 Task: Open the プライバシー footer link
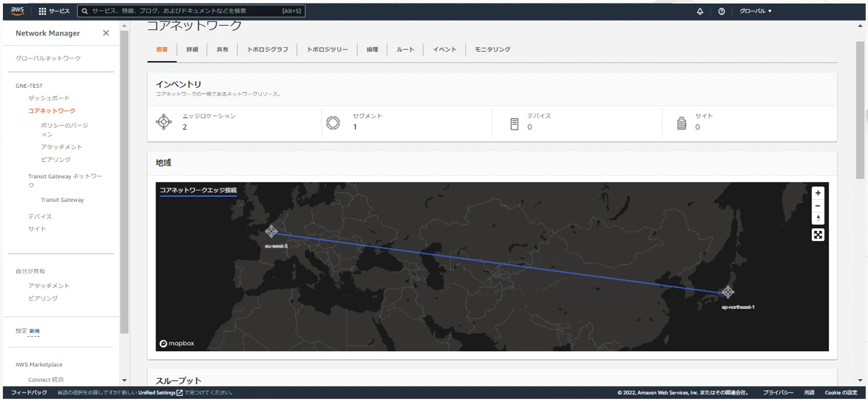[x=777, y=393]
